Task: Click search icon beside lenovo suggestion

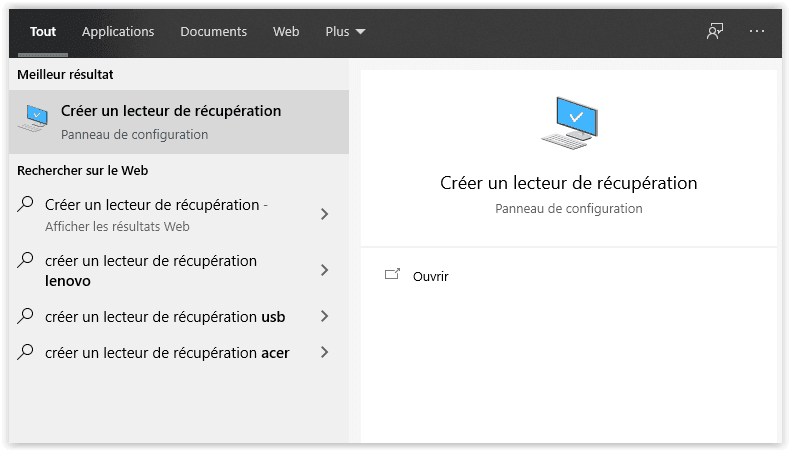Action: click(x=26, y=261)
